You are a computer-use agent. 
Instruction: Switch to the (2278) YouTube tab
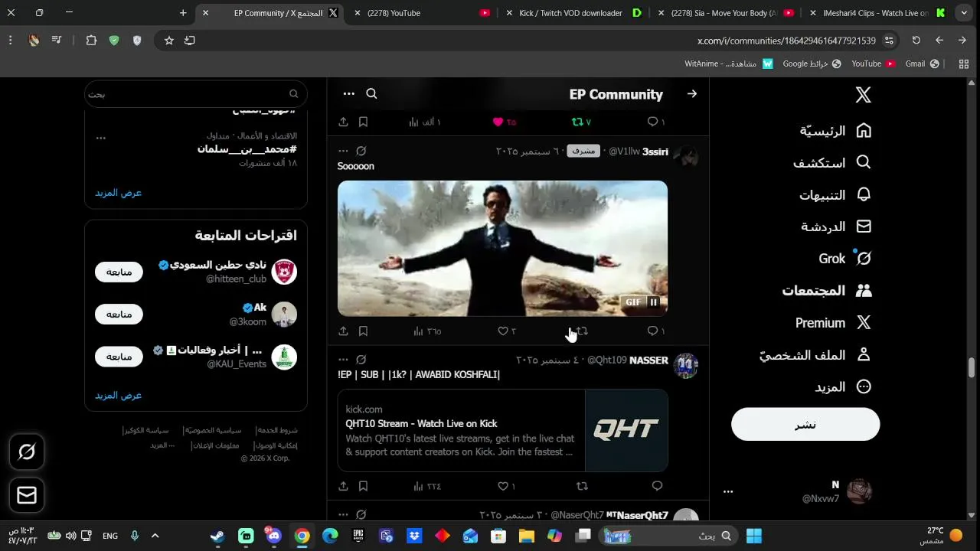pos(420,13)
